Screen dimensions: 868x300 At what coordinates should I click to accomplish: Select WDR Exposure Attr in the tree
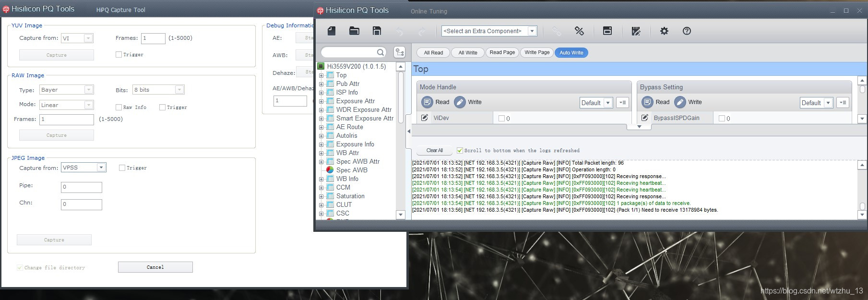pyautogui.click(x=364, y=110)
